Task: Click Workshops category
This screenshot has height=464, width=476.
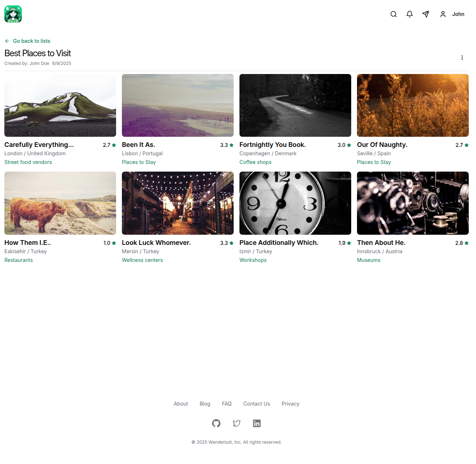Action: tap(253, 260)
